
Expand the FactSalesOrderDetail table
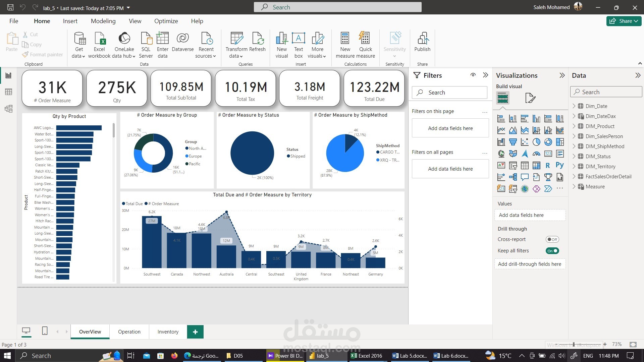(x=574, y=176)
